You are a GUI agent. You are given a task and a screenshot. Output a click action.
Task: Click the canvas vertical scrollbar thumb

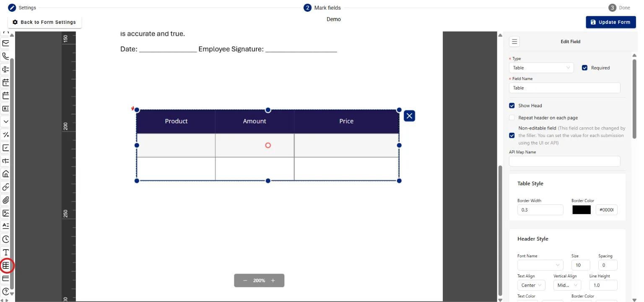point(499,230)
